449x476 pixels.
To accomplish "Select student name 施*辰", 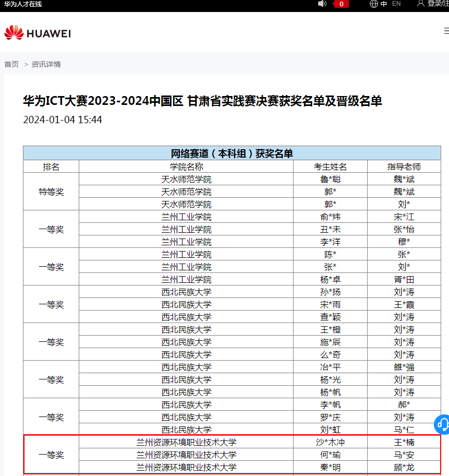I will 330,342.
